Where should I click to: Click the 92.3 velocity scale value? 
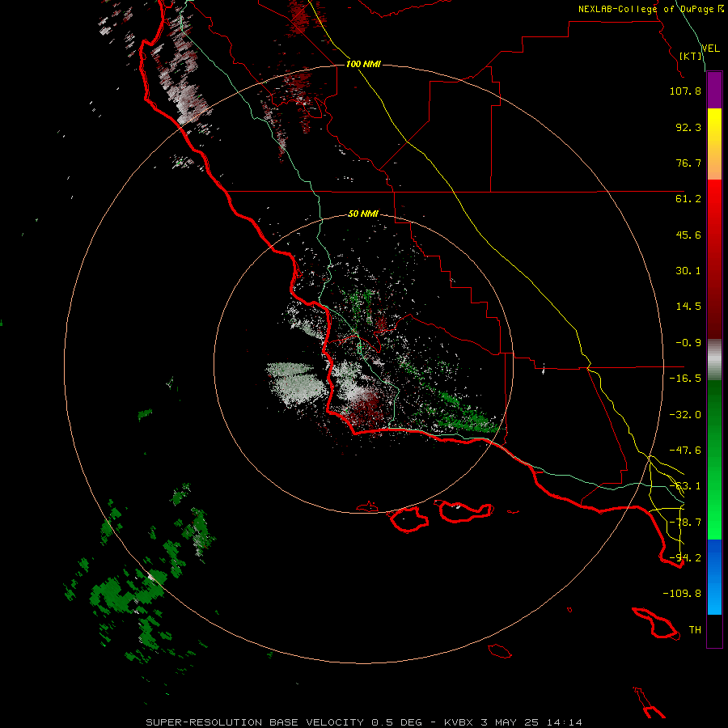click(x=688, y=127)
